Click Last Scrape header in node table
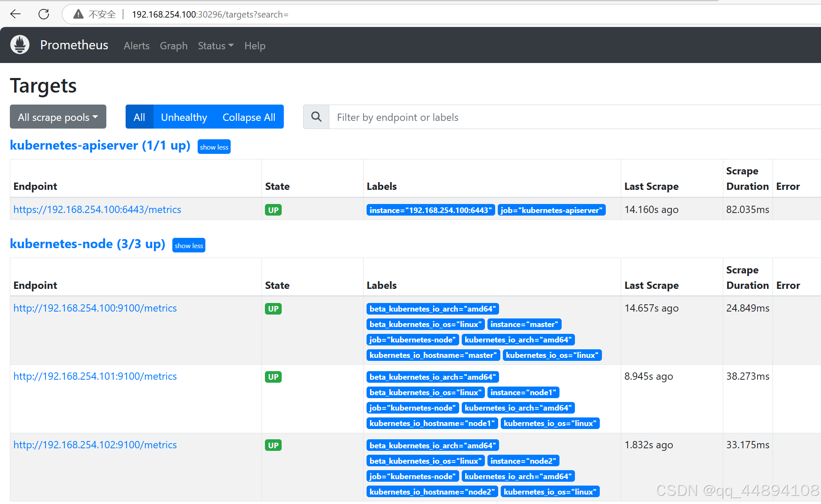821x504 pixels. click(651, 285)
